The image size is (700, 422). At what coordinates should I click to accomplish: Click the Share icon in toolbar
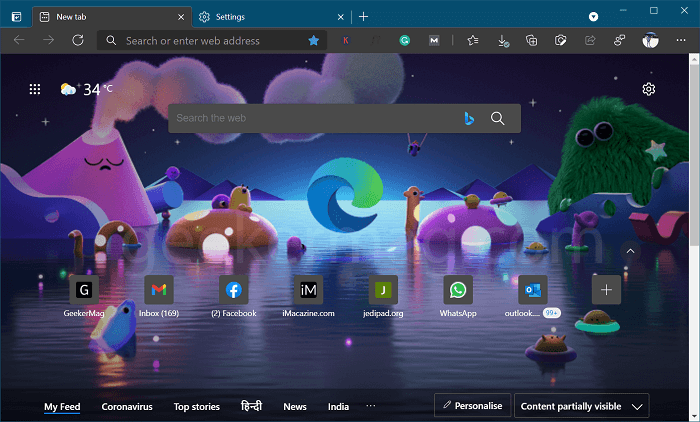(590, 41)
